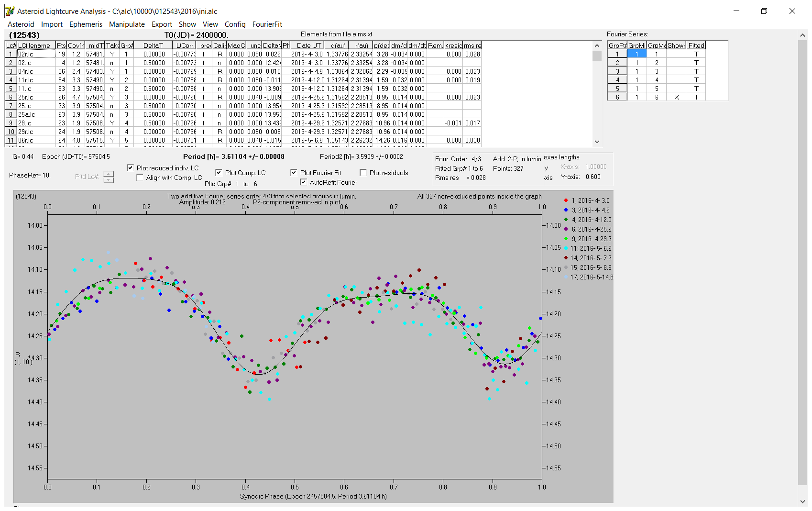812x511 pixels.
Task: Click lightcurve table scrollbar down arrow
Action: 597,142
